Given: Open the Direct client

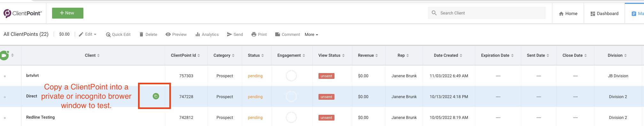Looking at the screenshot, I should [32, 96].
